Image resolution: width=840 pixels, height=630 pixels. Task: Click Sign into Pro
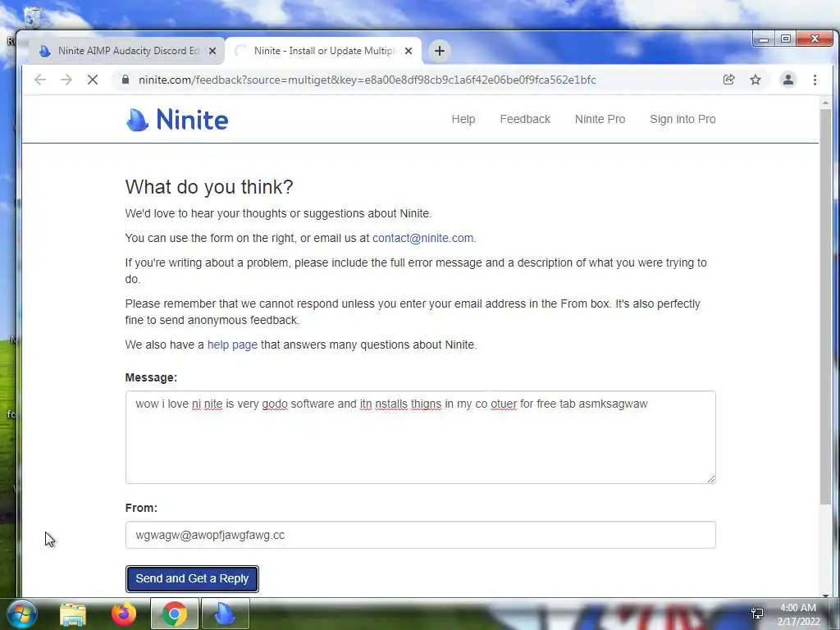point(682,120)
